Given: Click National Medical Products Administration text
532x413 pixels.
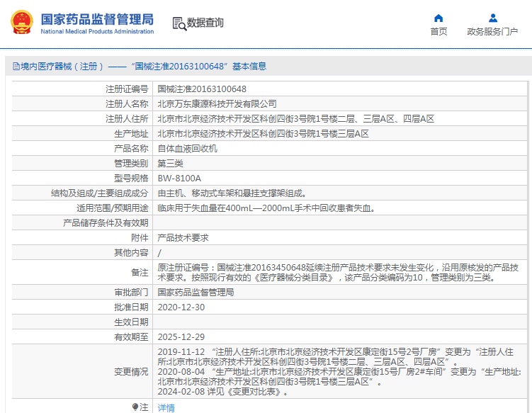Looking at the screenshot, I should tap(97, 32).
